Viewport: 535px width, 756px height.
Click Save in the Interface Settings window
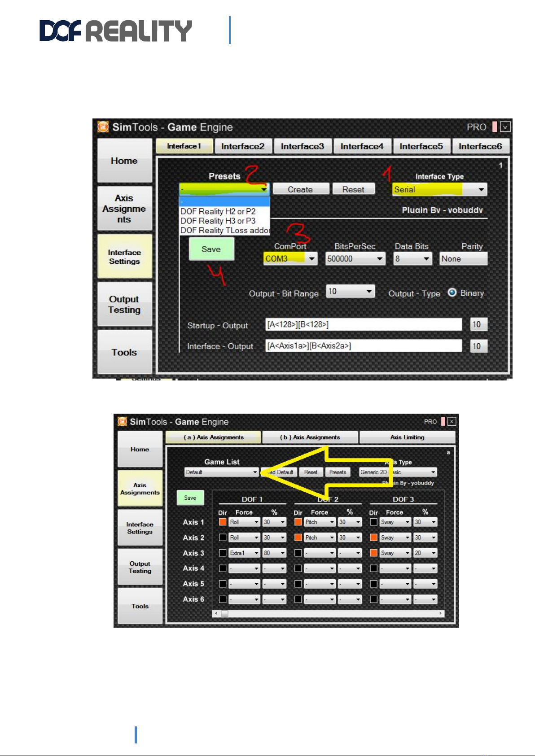211,249
